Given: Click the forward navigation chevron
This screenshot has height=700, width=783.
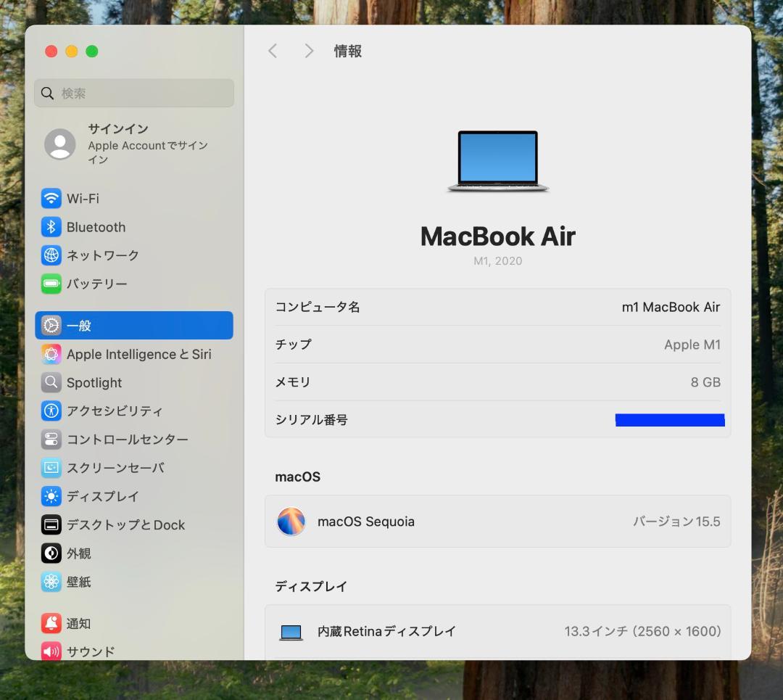Looking at the screenshot, I should point(308,51).
